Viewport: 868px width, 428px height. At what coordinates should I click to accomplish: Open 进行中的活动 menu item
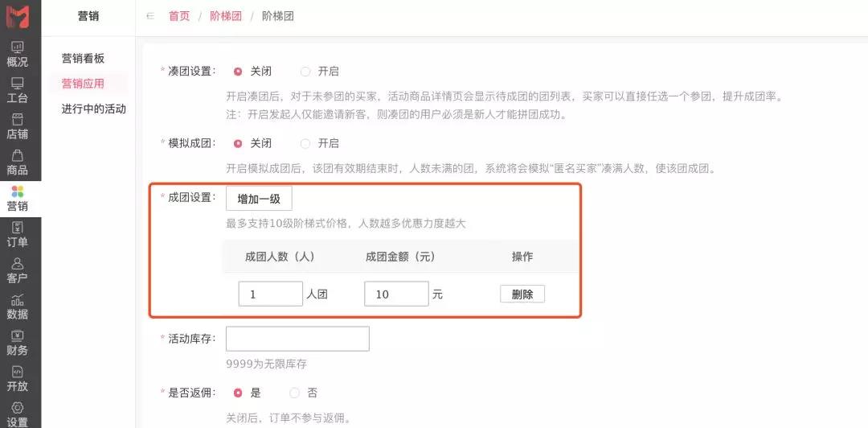point(93,109)
